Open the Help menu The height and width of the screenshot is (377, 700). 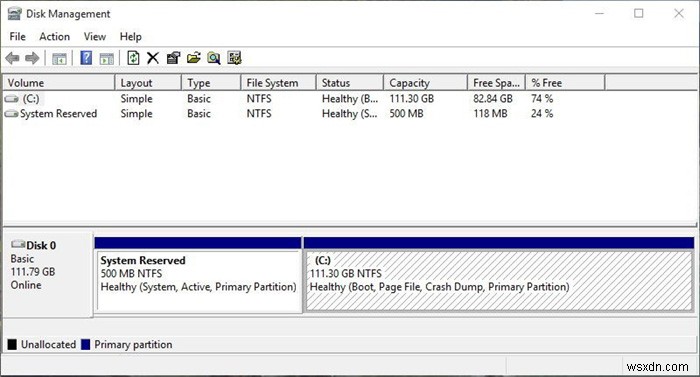(x=130, y=37)
